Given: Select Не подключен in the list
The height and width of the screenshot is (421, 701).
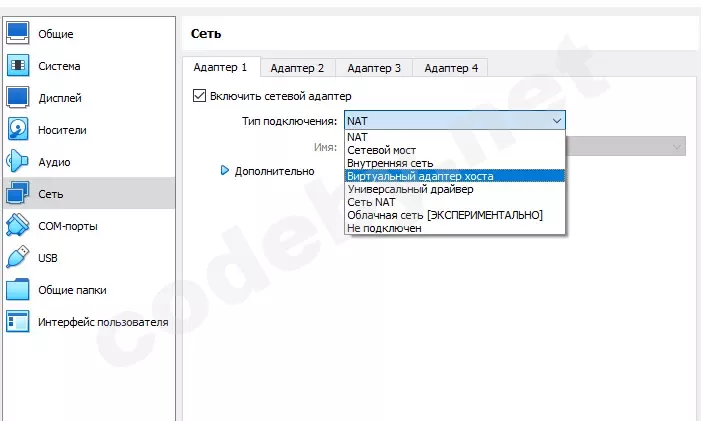Looking at the screenshot, I should coord(384,228).
